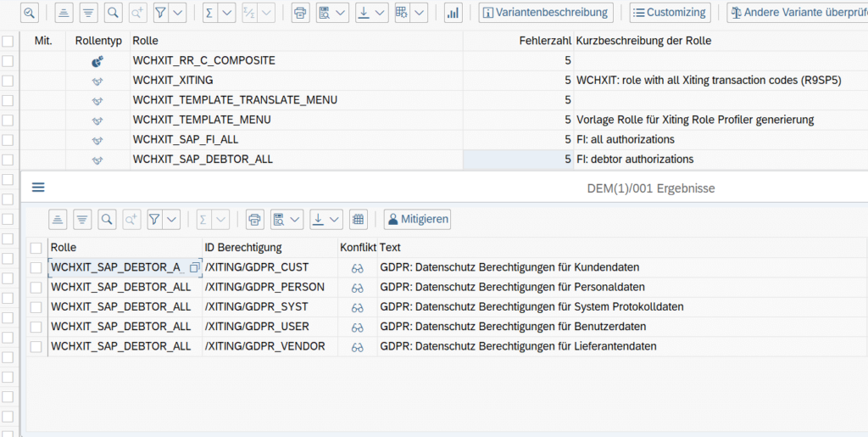Screen dimensions: 868x437
Task: Sort ascending in the upper roles toolbar
Action: pos(64,12)
